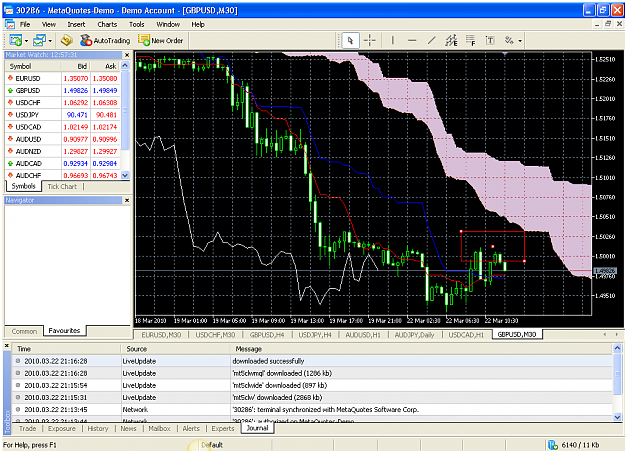Open the View menu

pos(49,24)
